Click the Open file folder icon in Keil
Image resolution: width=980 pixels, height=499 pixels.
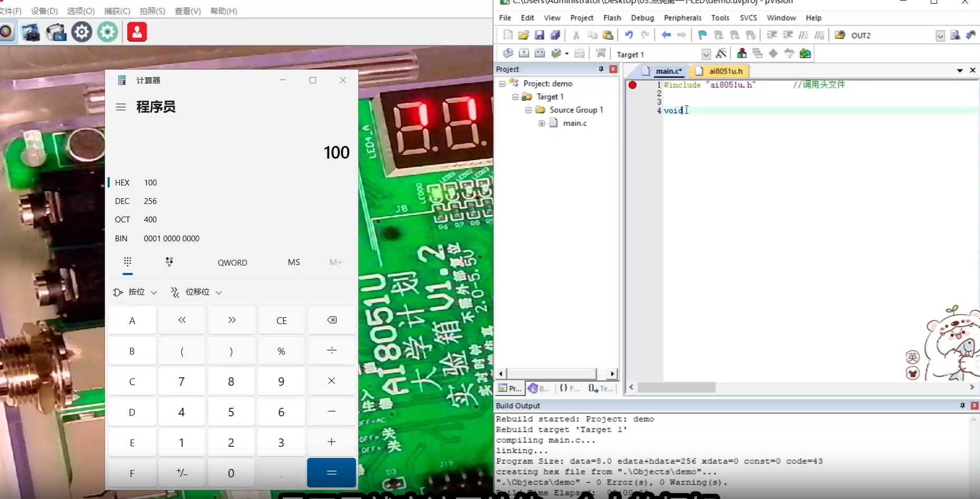523,35
